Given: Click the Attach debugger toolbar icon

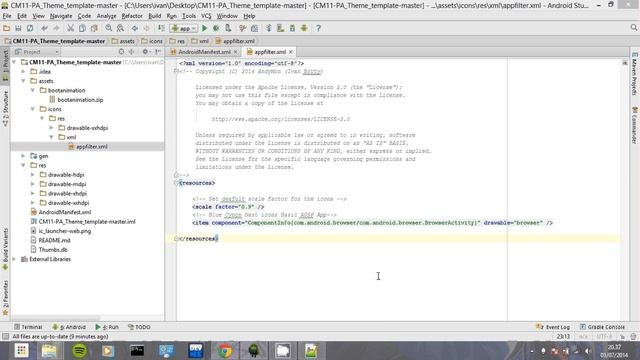Looking at the screenshot, I should 228,28.
